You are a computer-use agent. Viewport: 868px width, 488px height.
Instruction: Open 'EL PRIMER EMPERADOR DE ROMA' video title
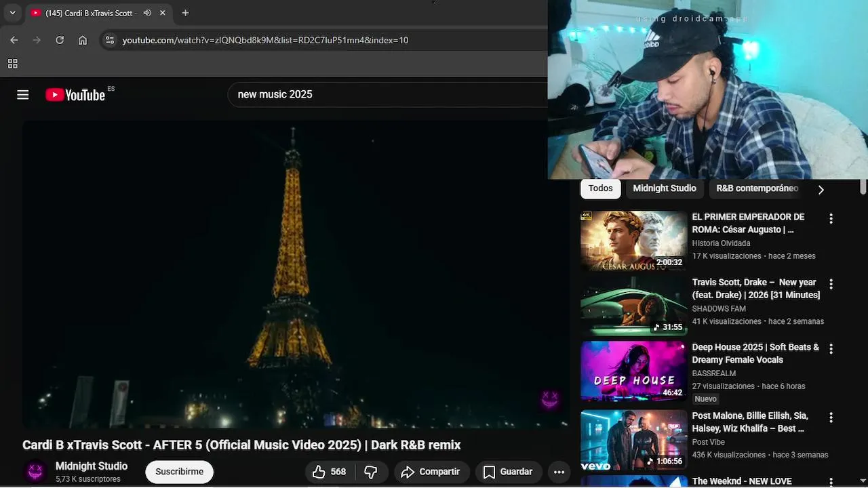(748, 223)
